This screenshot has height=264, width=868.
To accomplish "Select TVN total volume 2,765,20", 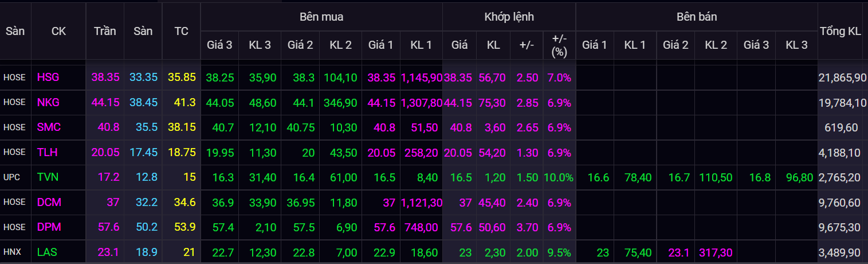I will point(839,177).
